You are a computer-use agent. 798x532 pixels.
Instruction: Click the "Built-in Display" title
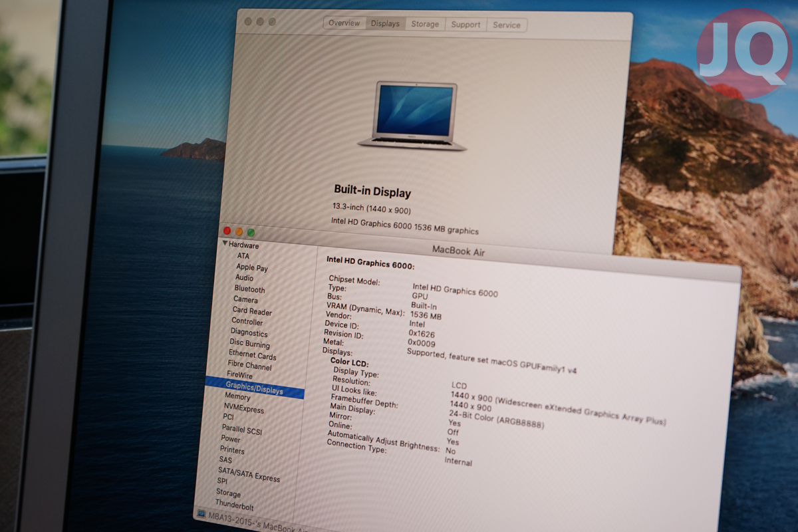click(372, 192)
